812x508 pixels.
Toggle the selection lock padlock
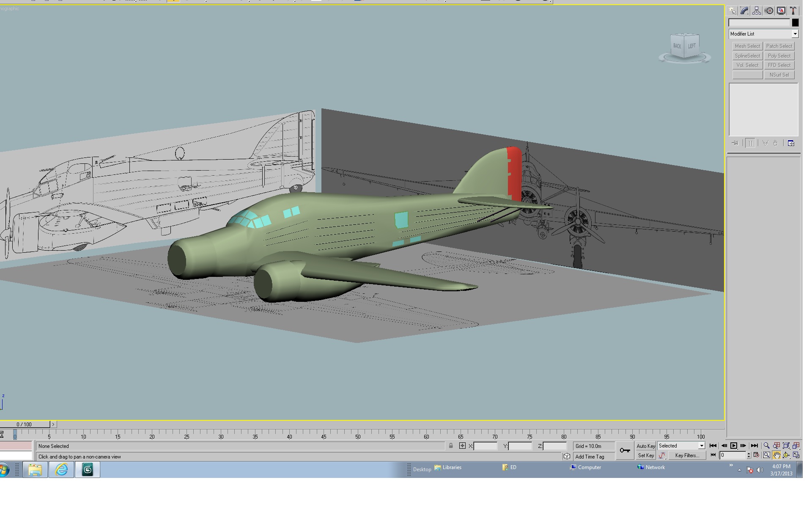pyautogui.click(x=451, y=446)
